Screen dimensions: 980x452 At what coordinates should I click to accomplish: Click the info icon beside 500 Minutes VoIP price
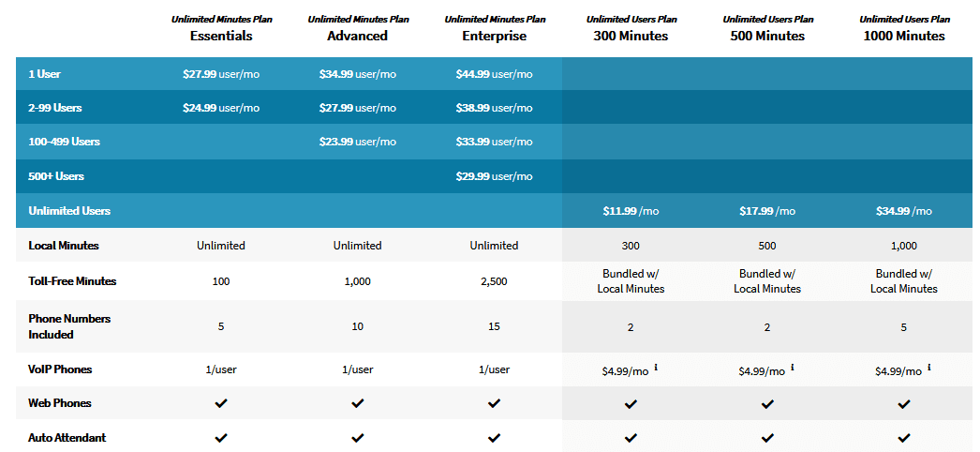[x=793, y=368]
